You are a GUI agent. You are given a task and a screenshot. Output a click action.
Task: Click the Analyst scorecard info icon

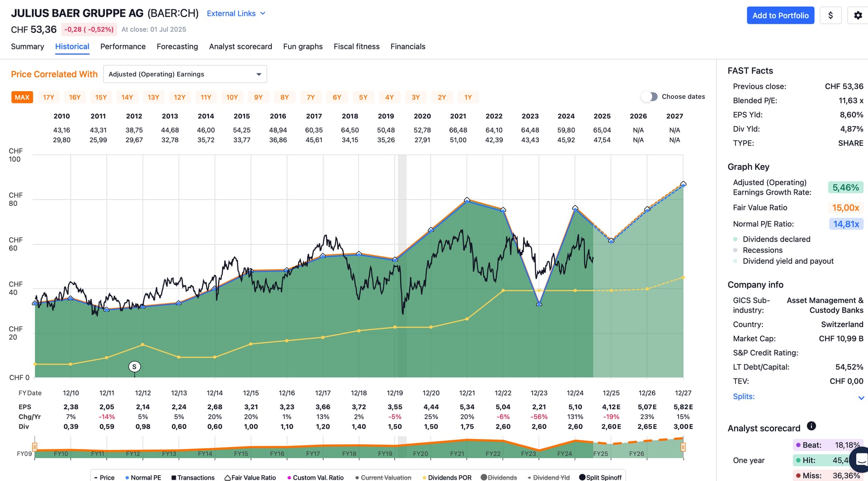811,426
